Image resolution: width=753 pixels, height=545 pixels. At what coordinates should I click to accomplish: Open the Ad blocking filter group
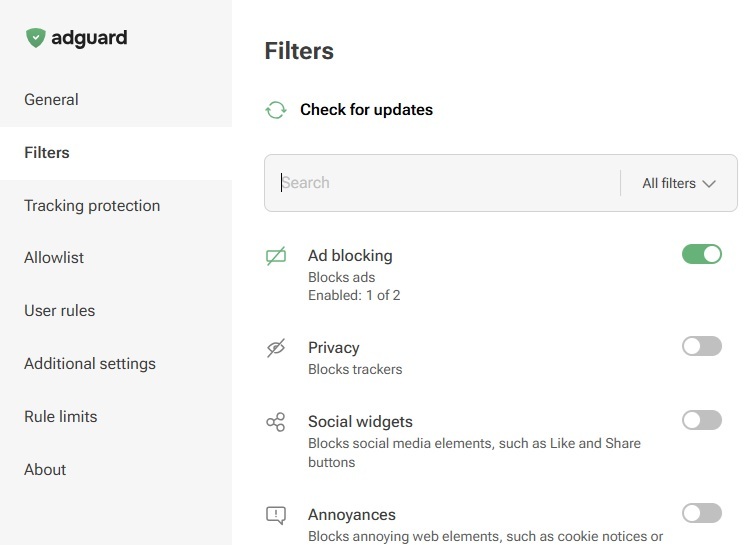point(350,256)
